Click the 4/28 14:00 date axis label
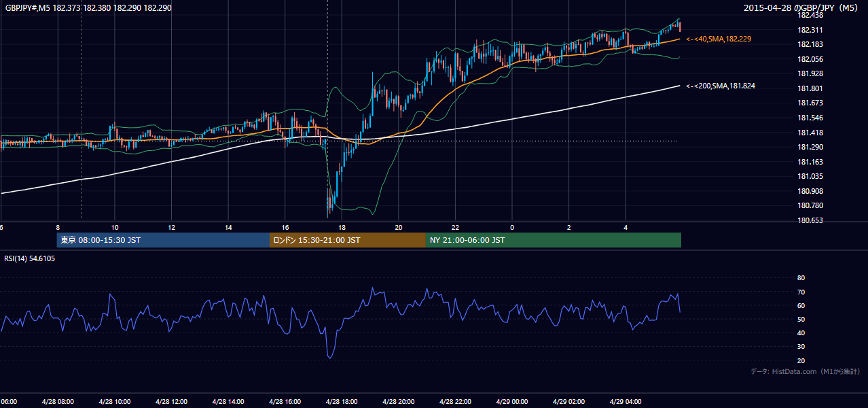Screen dimensions: 868x408 (x=228, y=402)
